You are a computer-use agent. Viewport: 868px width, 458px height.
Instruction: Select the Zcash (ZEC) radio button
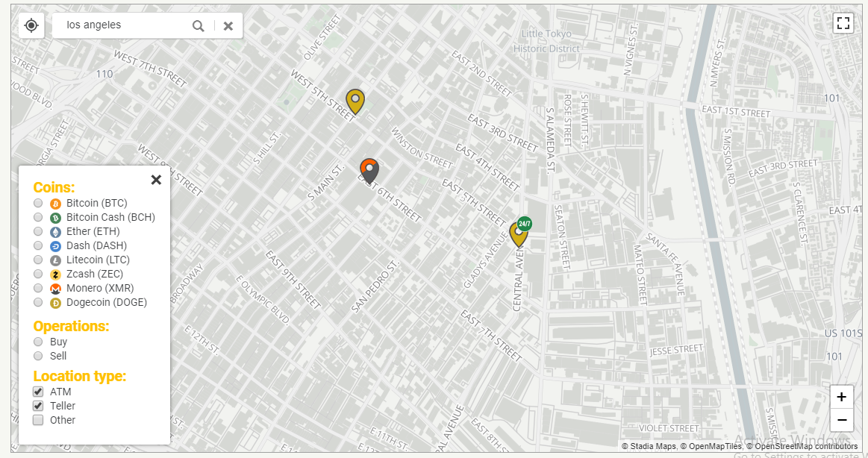tap(38, 274)
